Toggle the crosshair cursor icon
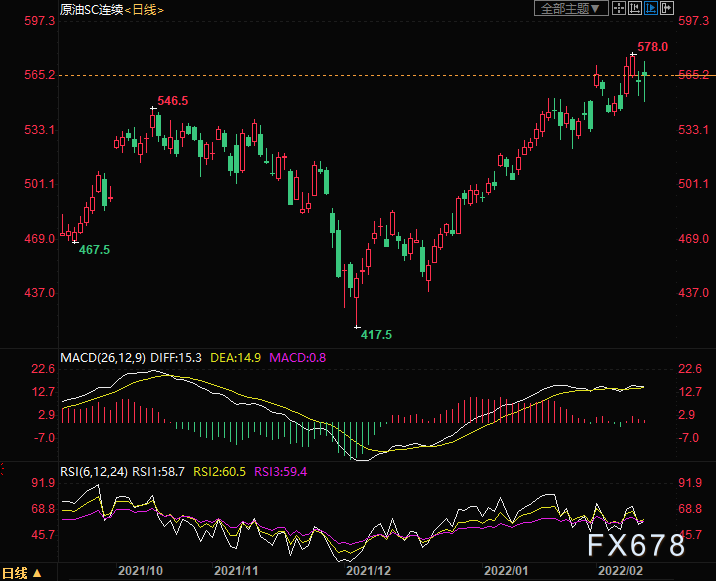 (619, 8)
